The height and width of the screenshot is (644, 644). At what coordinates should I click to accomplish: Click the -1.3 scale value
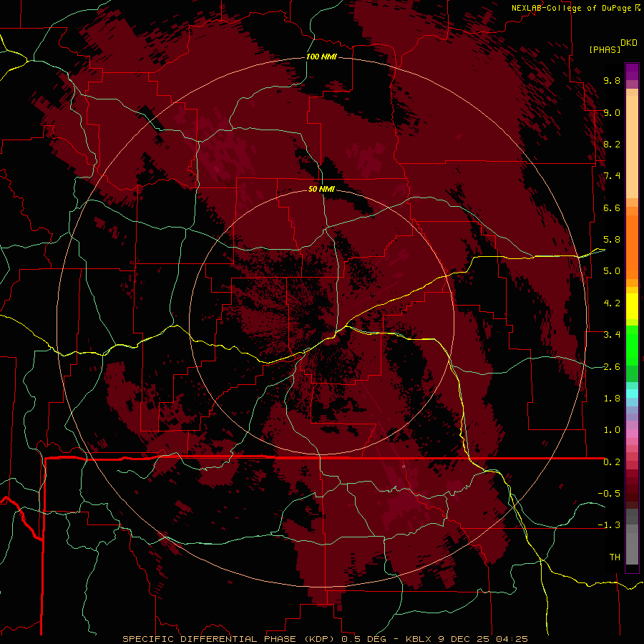(609, 525)
